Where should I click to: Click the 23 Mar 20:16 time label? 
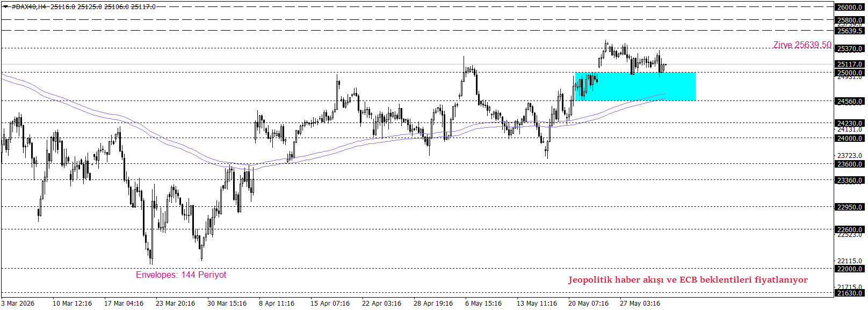175,304
